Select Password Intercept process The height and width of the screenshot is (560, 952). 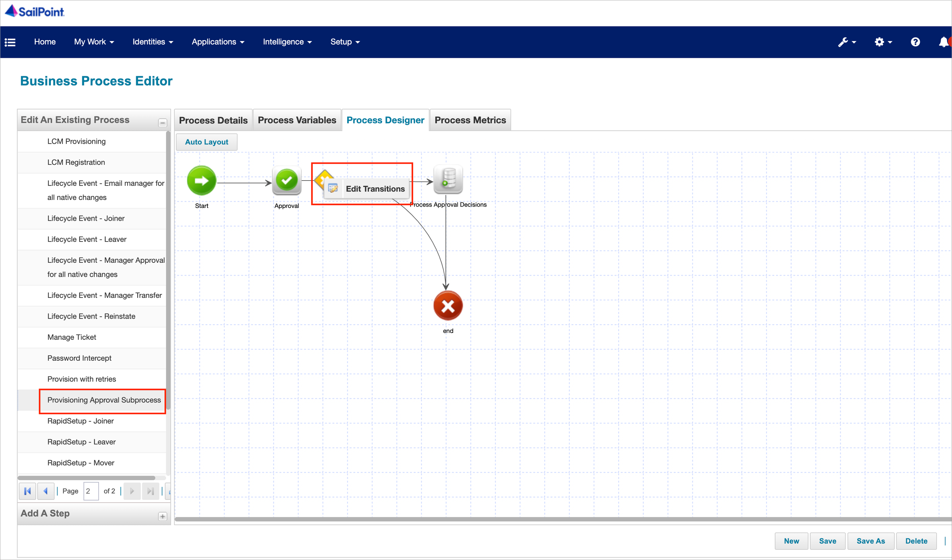92,358
